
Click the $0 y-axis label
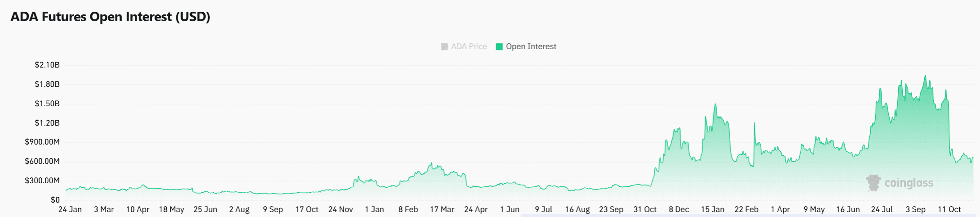55,200
